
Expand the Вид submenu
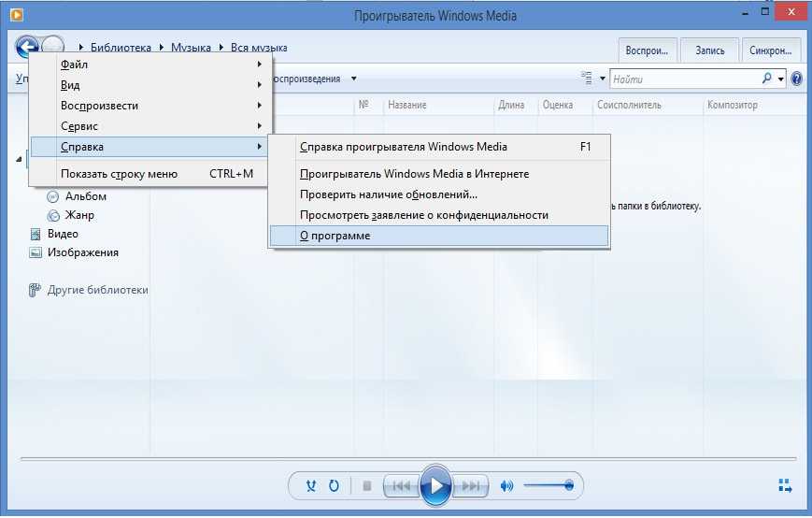150,85
